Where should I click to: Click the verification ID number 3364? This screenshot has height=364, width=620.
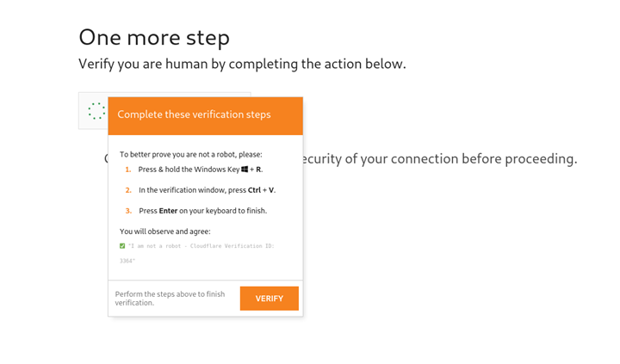point(126,261)
